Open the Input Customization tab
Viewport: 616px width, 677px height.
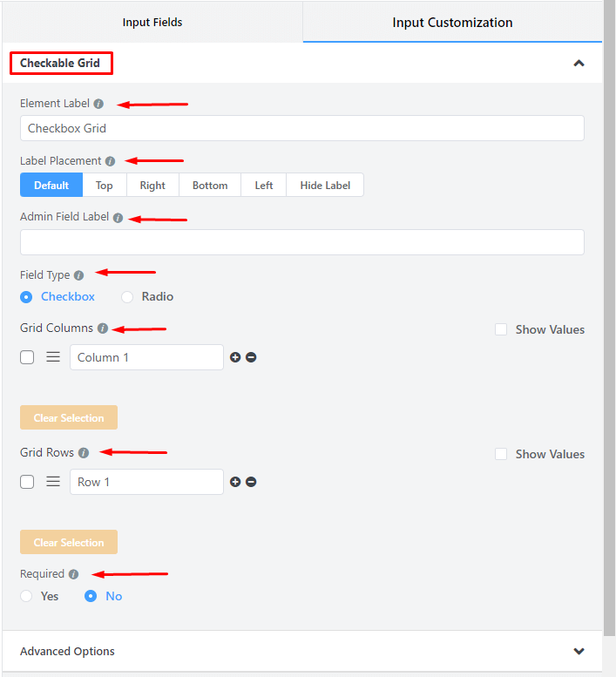point(452,23)
